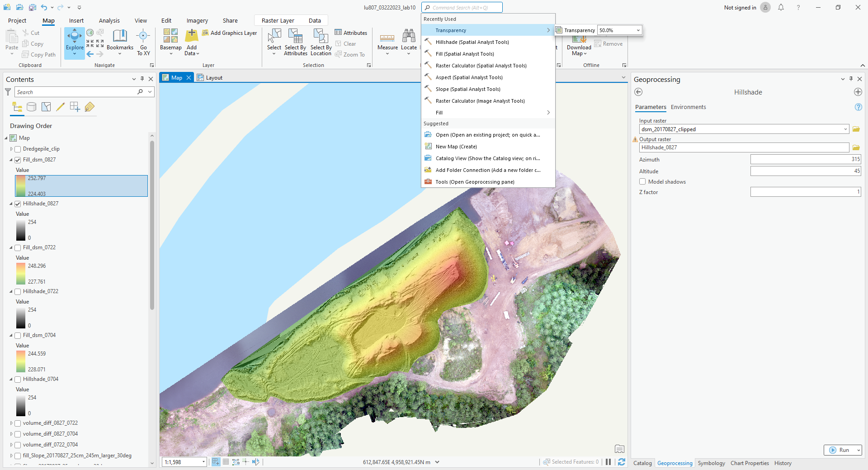
Task: Click the Command Search box
Action: [462, 7]
